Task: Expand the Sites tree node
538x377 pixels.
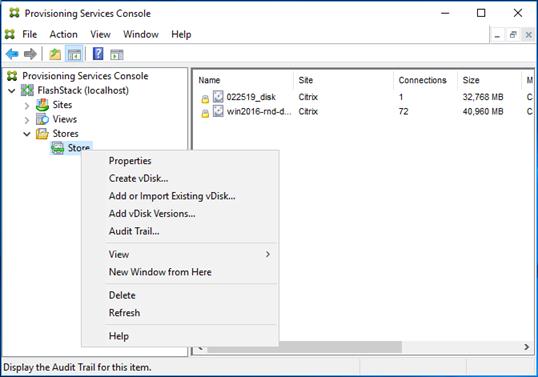Action: (27, 106)
